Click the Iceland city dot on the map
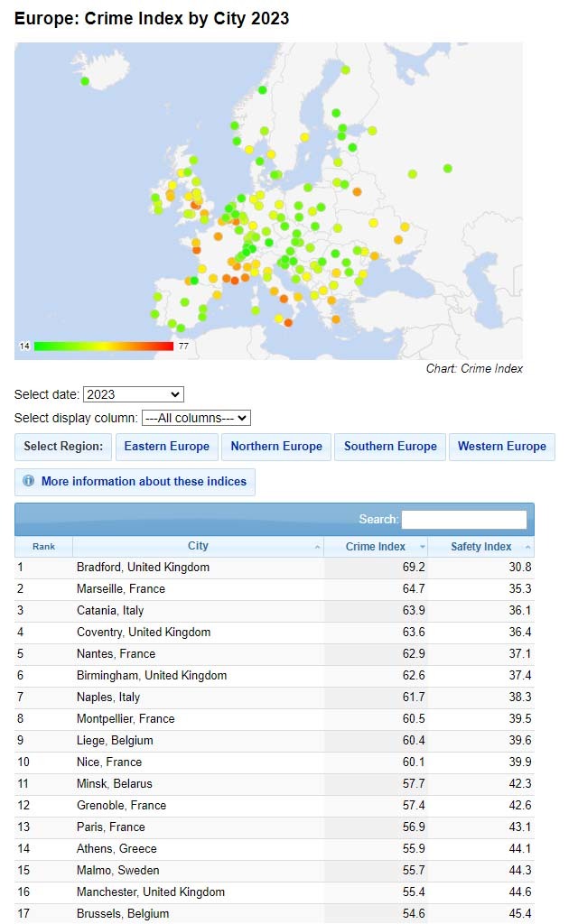 (85, 81)
